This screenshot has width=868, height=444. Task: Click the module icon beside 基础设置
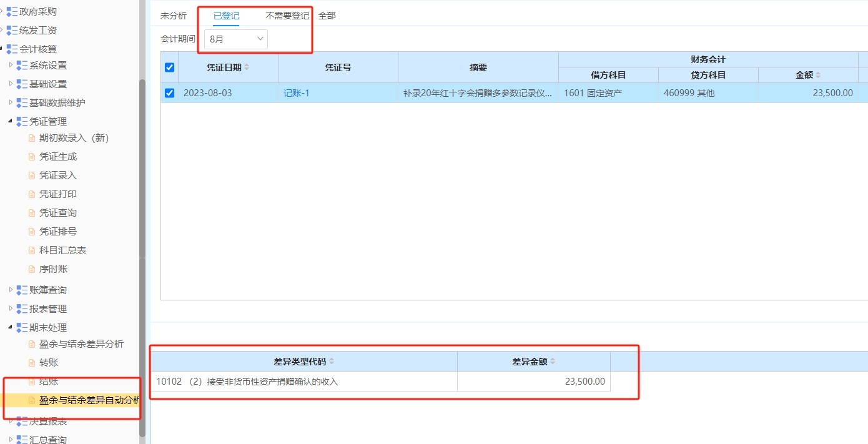click(x=22, y=84)
